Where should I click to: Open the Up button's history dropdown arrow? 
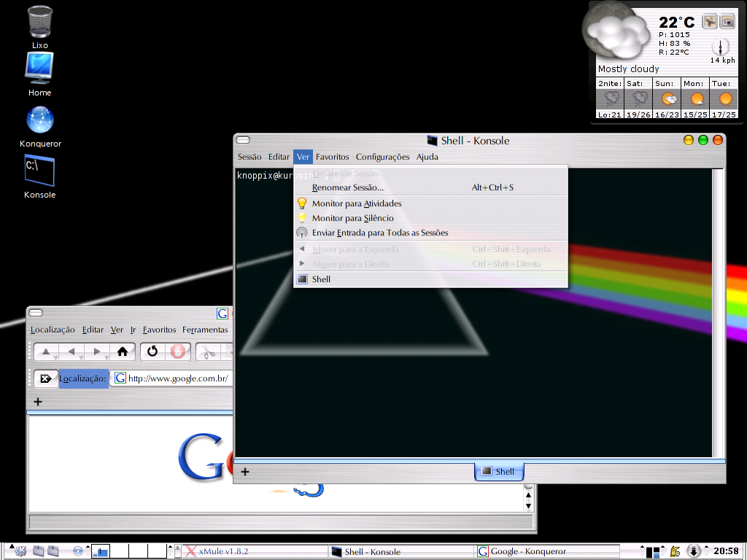click(55, 357)
